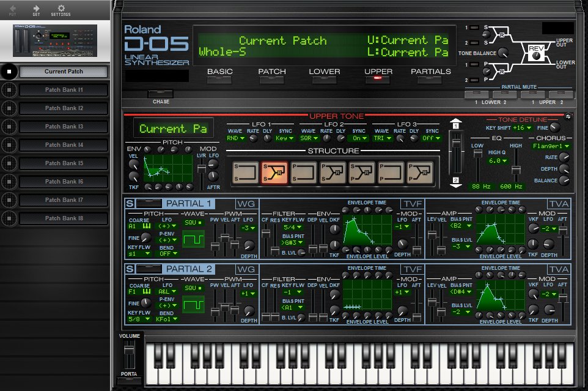Click the down arrow labeled 2 below balance slider
The image size is (588, 391).
click(x=455, y=182)
